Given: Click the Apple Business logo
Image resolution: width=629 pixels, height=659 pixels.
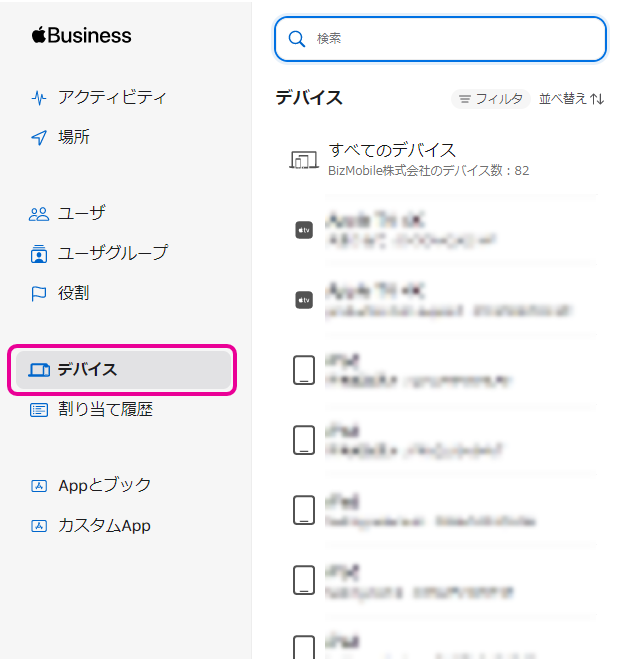Looking at the screenshot, I should click(x=81, y=36).
